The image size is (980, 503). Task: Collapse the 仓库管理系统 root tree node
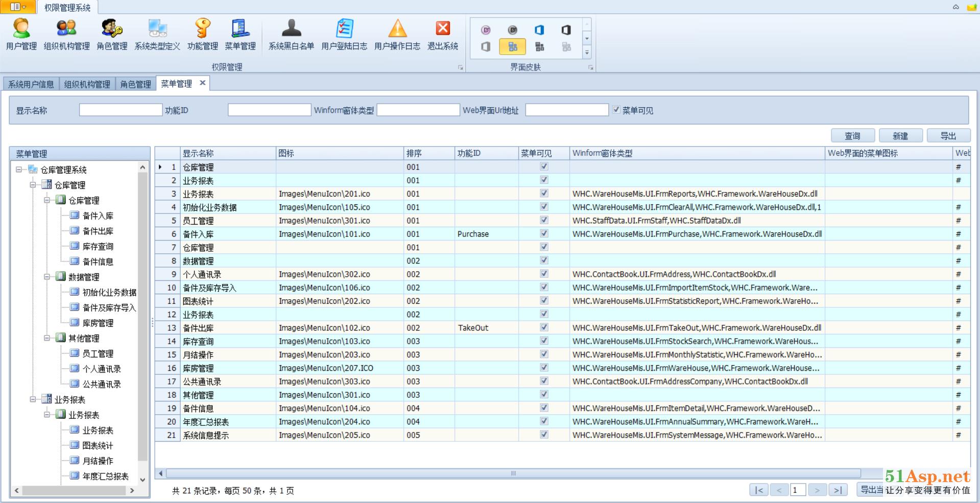point(19,170)
